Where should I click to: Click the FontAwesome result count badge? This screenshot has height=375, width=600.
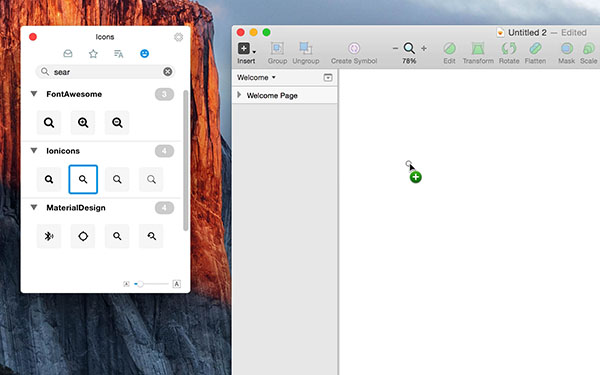(165, 94)
